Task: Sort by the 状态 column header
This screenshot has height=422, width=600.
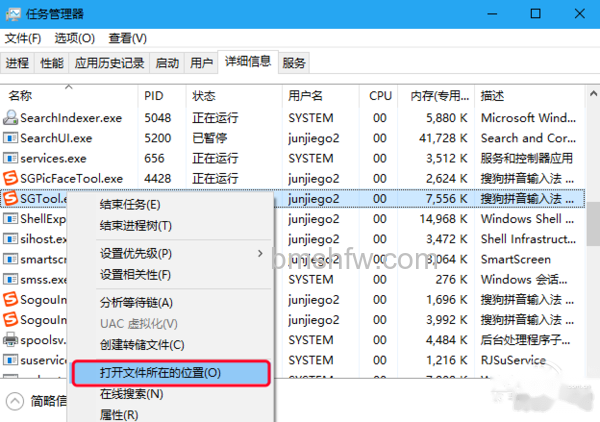Action: click(234, 95)
